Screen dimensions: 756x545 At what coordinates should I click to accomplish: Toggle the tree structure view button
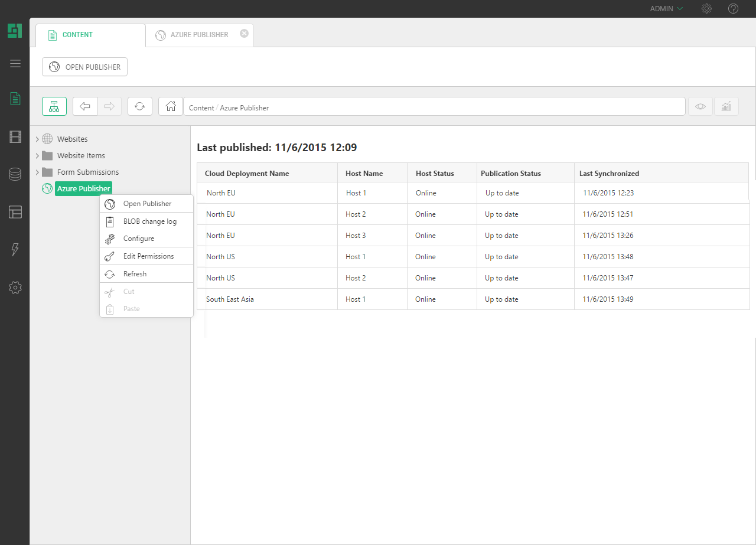(54, 106)
